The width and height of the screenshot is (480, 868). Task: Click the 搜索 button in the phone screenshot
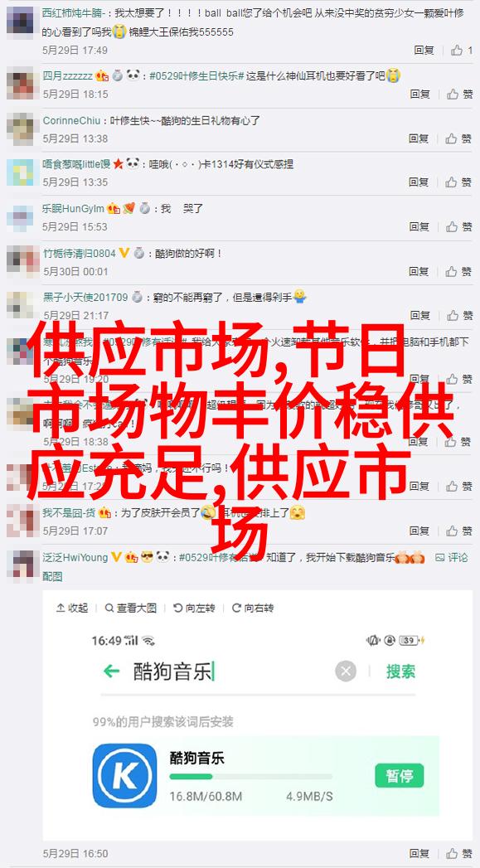pyautogui.click(x=400, y=672)
